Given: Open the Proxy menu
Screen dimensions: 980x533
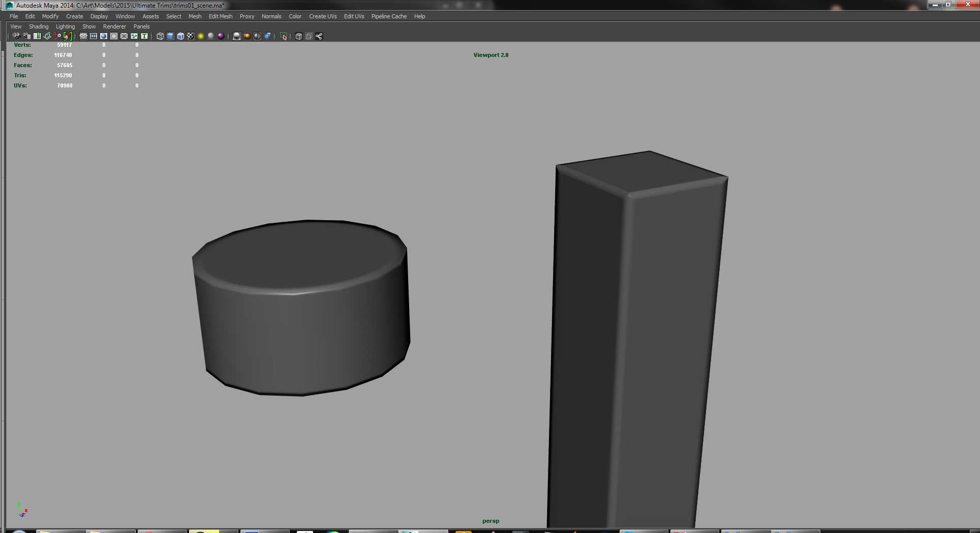Looking at the screenshot, I should point(247,16).
